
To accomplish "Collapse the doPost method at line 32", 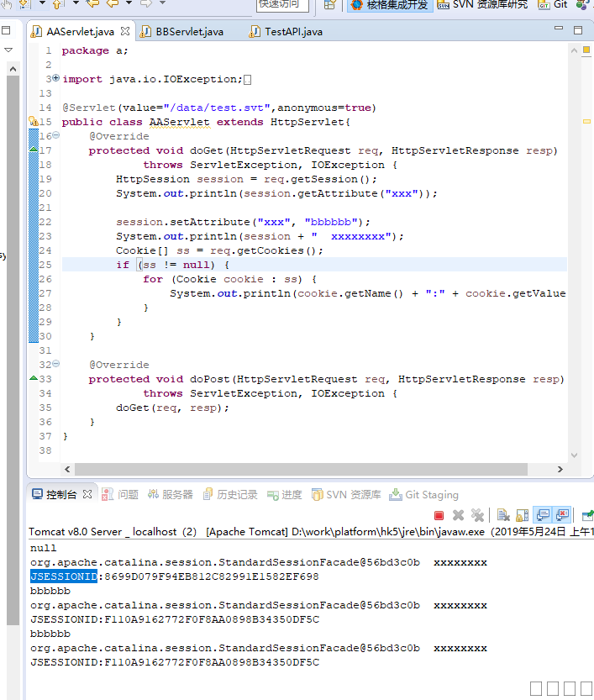I will tap(55, 365).
